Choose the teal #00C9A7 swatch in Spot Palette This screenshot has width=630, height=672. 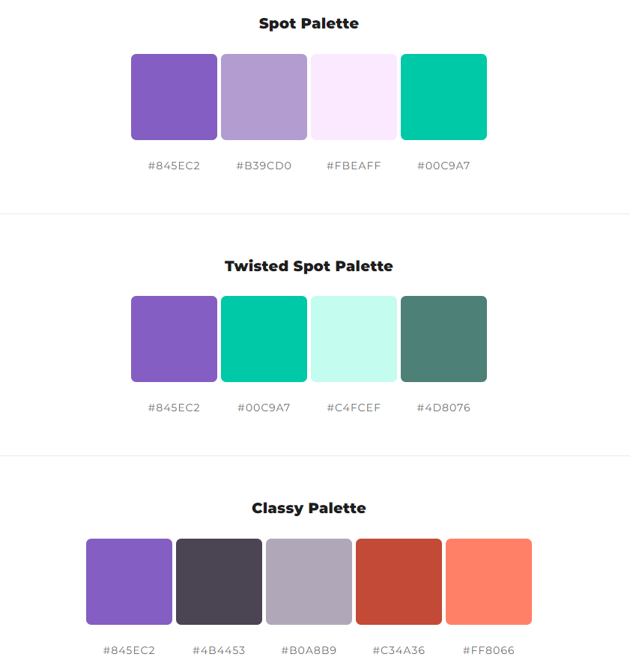(x=443, y=97)
